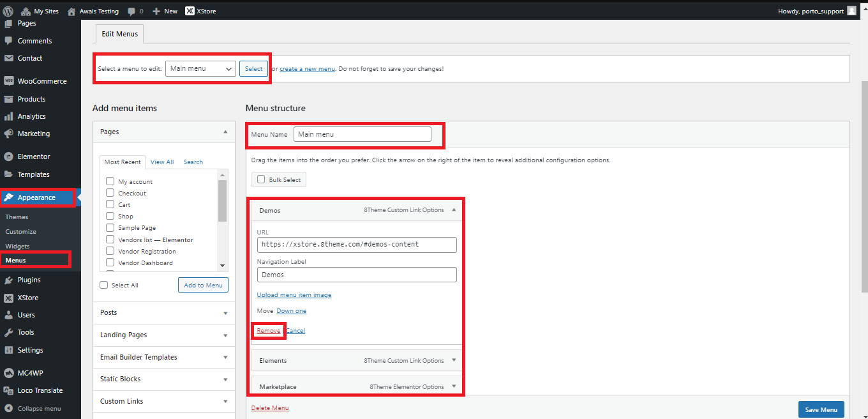Image resolution: width=868 pixels, height=419 pixels.
Task: Click the Remove link for Demos item
Action: point(269,331)
